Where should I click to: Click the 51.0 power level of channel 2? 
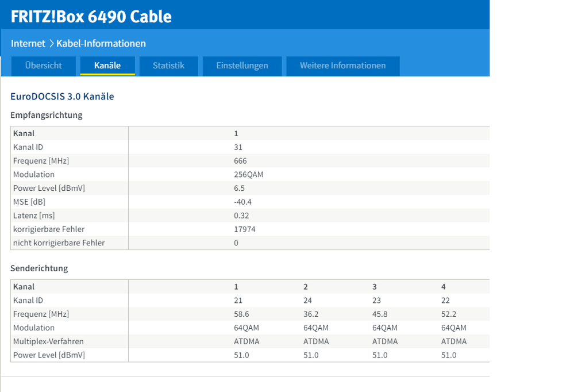[x=311, y=355]
